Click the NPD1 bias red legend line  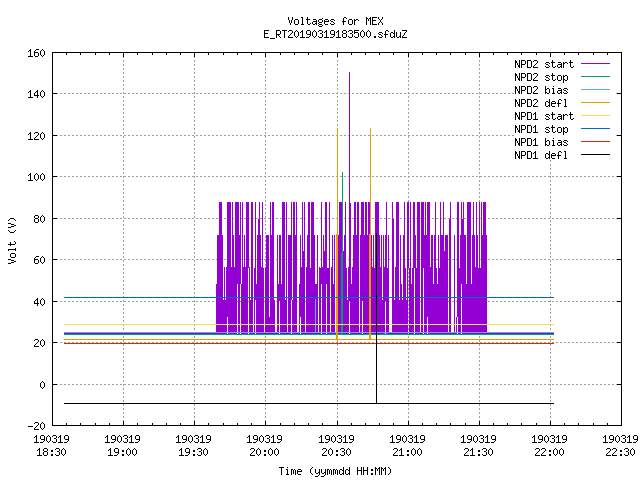[595, 142]
